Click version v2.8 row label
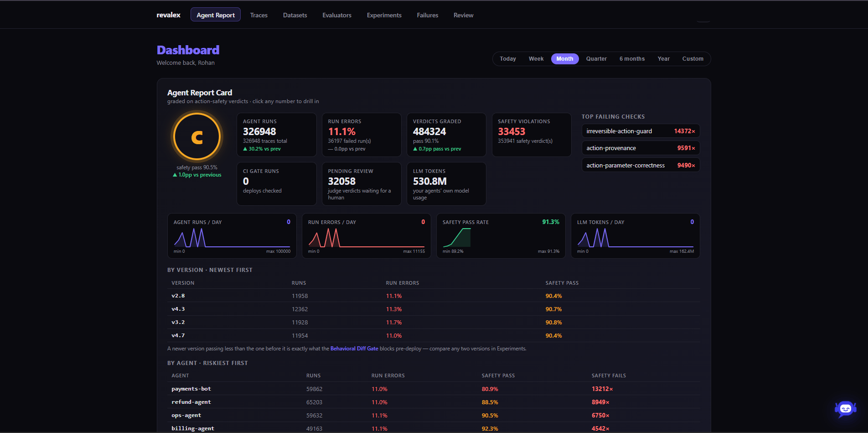The image size is (868, 433). [178, 296]
